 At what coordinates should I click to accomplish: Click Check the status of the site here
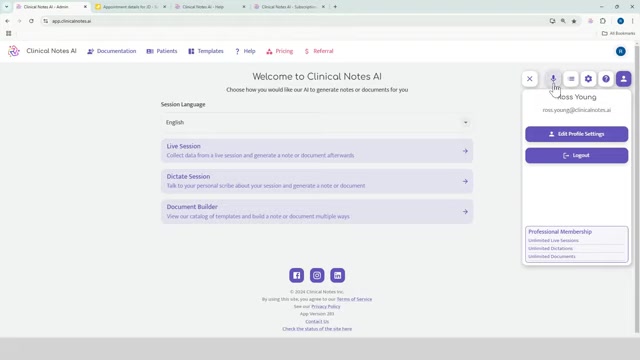(x=317, y=329)
